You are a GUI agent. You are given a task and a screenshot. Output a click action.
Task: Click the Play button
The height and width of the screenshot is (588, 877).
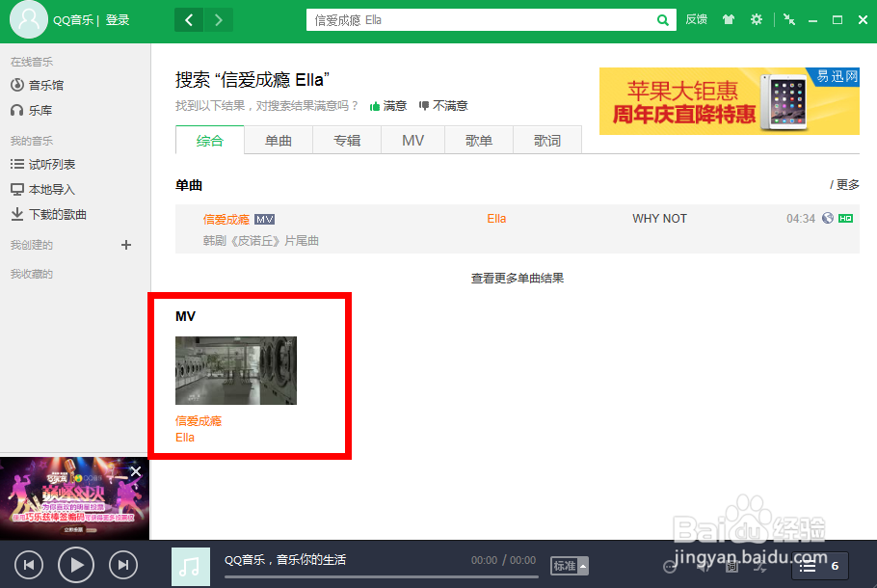(x=75, y=565)
